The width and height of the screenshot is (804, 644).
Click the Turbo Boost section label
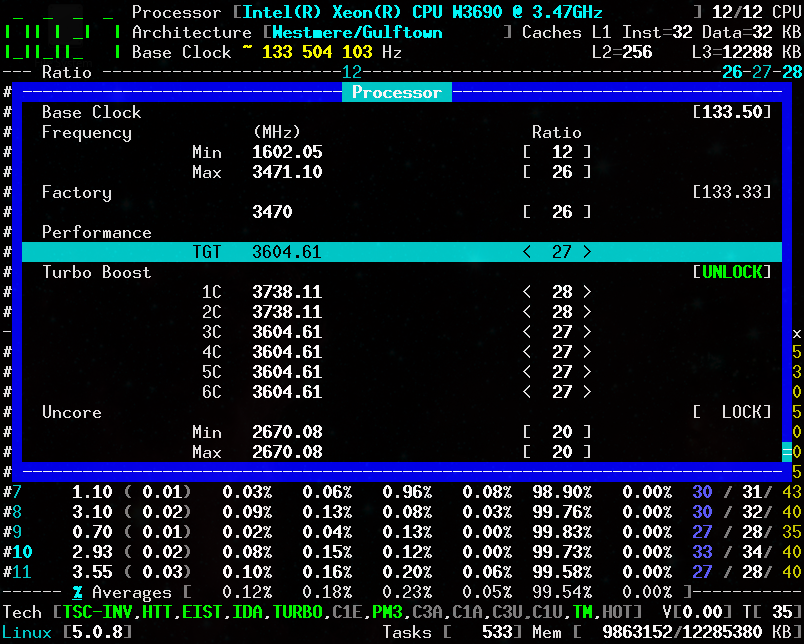tap(97, 272)
